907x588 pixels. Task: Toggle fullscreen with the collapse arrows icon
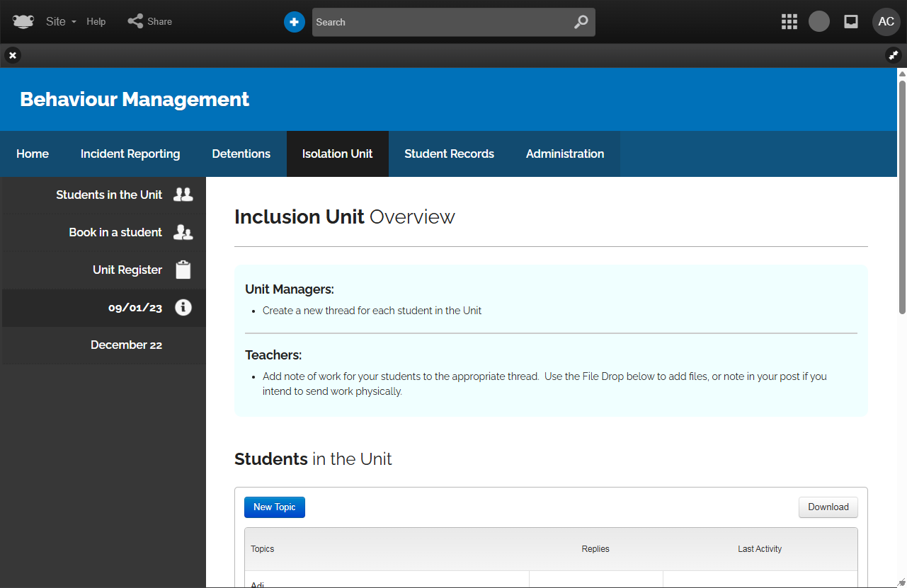[x=894, y=54]
